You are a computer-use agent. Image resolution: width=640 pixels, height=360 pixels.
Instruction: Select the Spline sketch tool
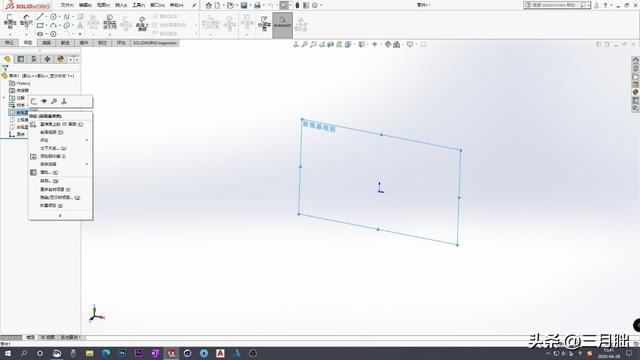67,17
